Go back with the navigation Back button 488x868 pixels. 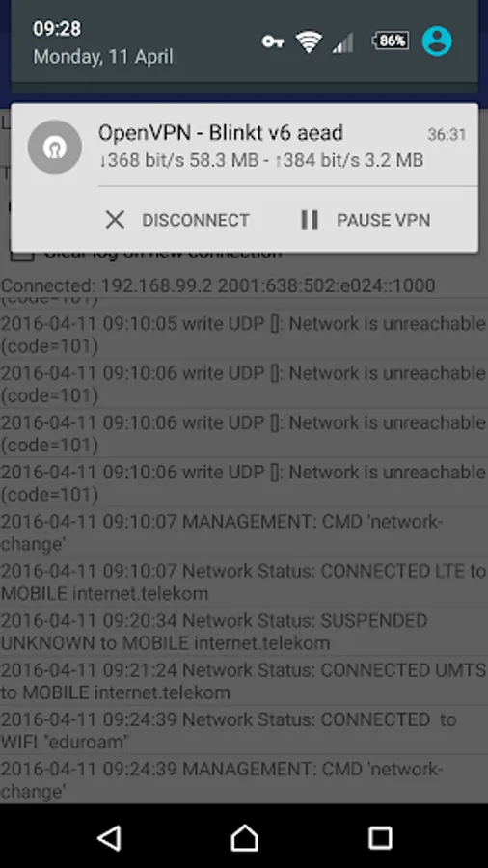click(110, 837)
